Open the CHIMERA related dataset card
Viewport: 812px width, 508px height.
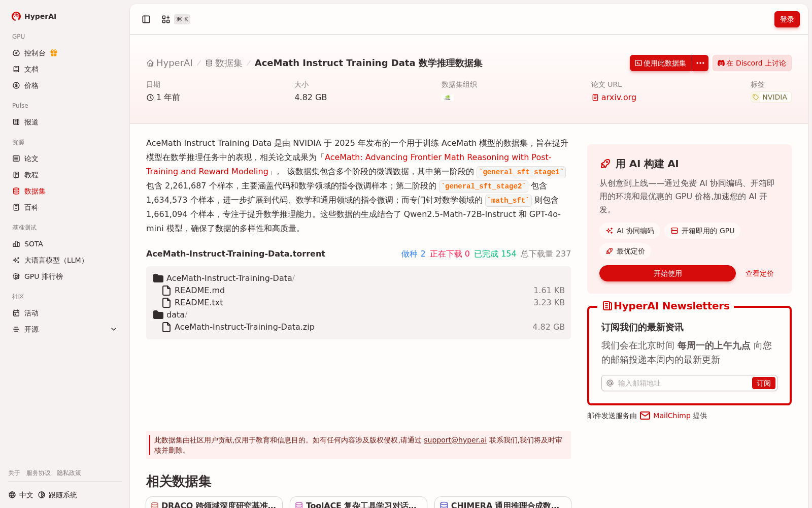[503, 502]
